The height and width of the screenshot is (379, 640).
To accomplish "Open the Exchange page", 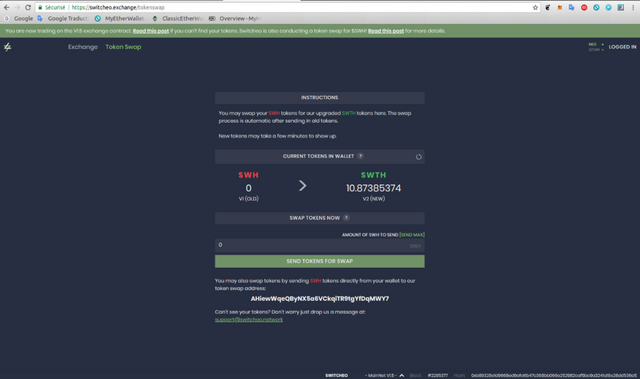I will tap(83, 47).
